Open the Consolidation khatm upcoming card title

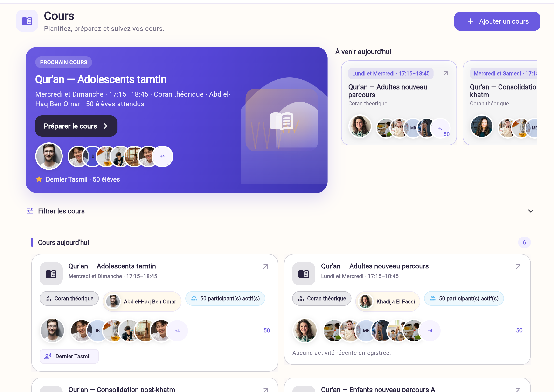(x=503, y=91)
